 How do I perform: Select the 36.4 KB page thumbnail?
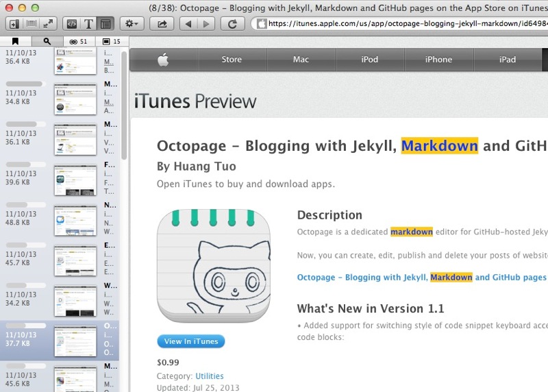(x=75, y=60)
